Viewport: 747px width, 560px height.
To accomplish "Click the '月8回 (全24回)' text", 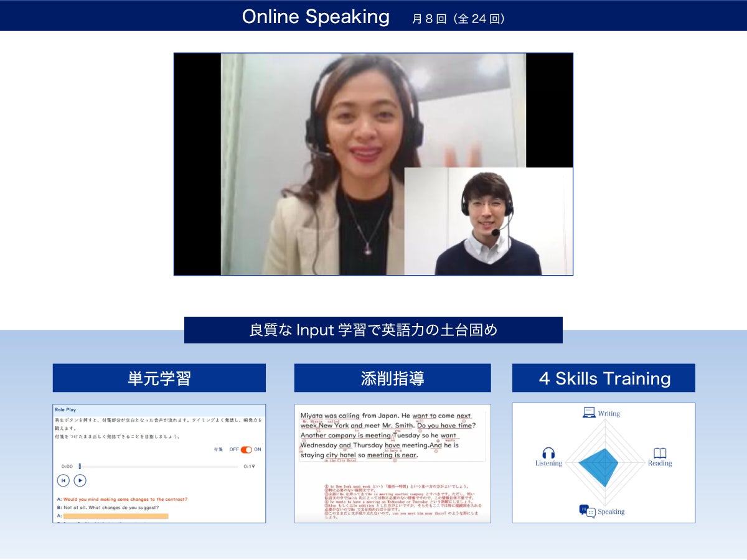I will (458, 19).
